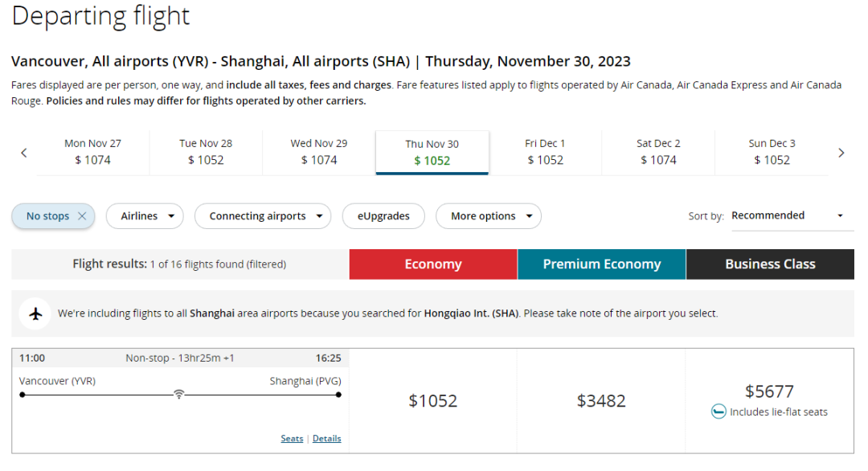Viewport: 868px width, 471px height.
Task: Select the Mon Nov 27 date tab
Action: point(92,152)
